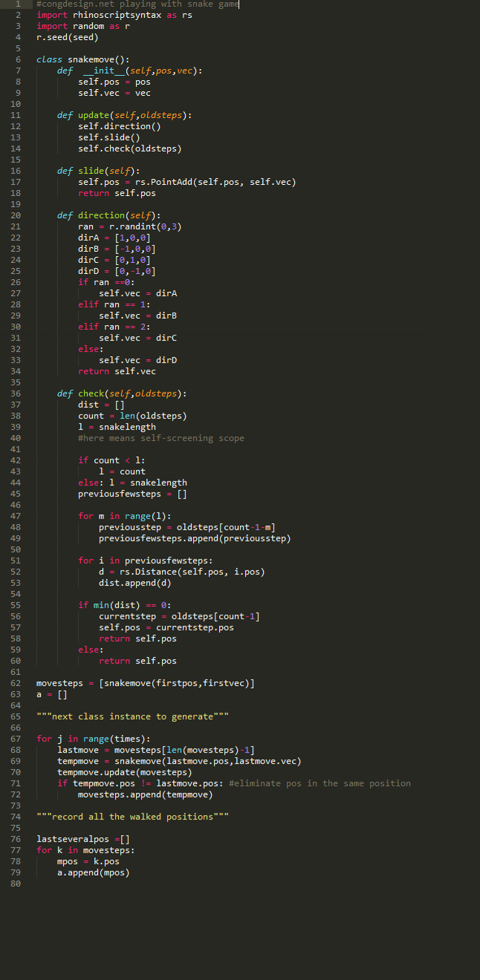Click the line 'previousstep = oldsteps[count-1-m]'
Screen dimensions: 480x980
tap(187, 527)
